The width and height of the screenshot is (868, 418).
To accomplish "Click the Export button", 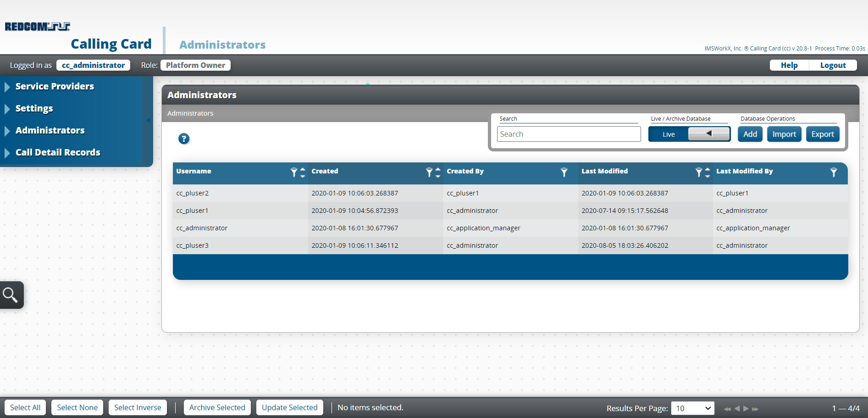I will pyautogui.click(x=822, y=134).
